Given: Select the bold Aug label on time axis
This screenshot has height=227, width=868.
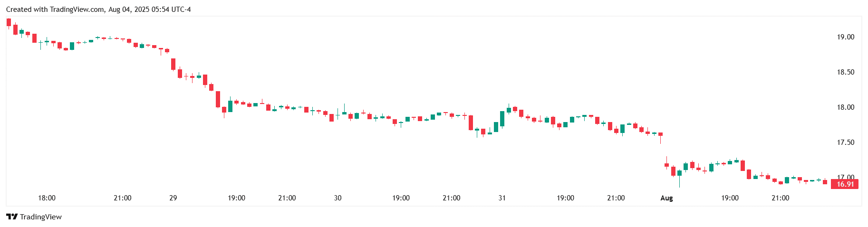Looking at the screenshot, I should 666,198.
